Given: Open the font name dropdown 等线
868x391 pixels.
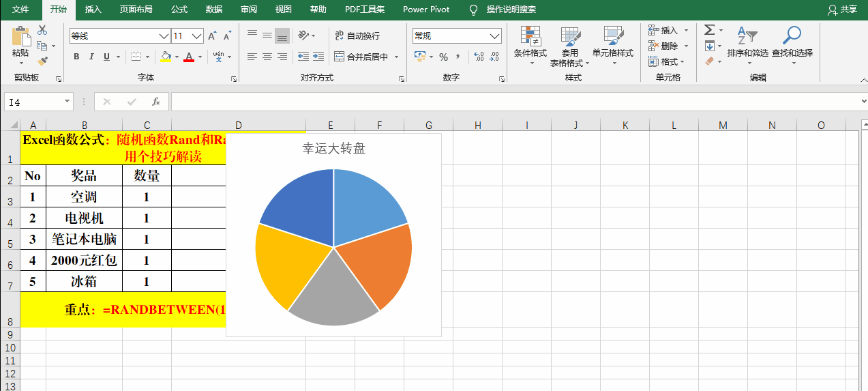Looking at the screenshot, I should 164,35.
